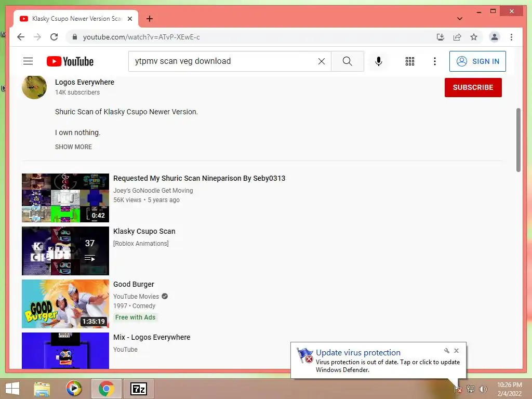Click the SIGN IN button
This screenshot has height=399, width=532.
(477, 61)
